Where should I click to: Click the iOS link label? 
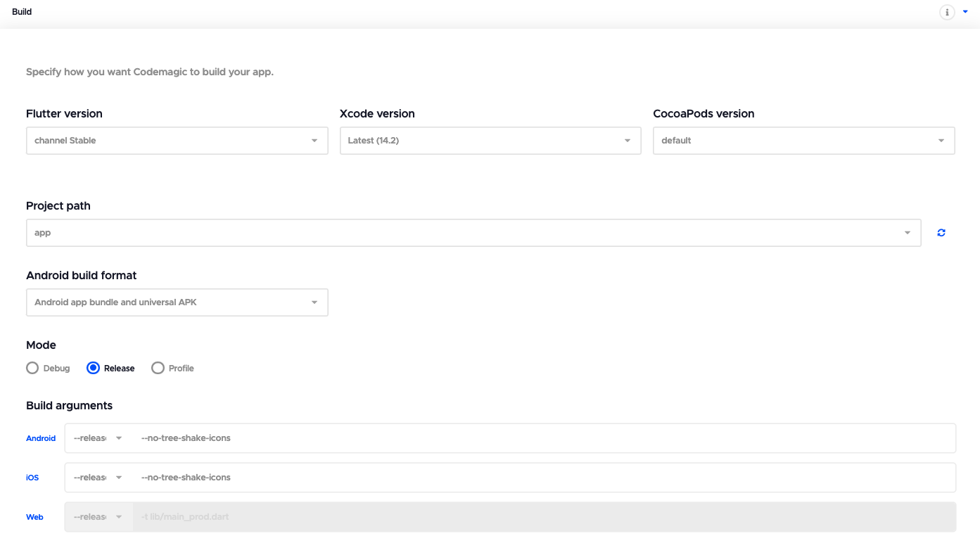click(32, 478)
